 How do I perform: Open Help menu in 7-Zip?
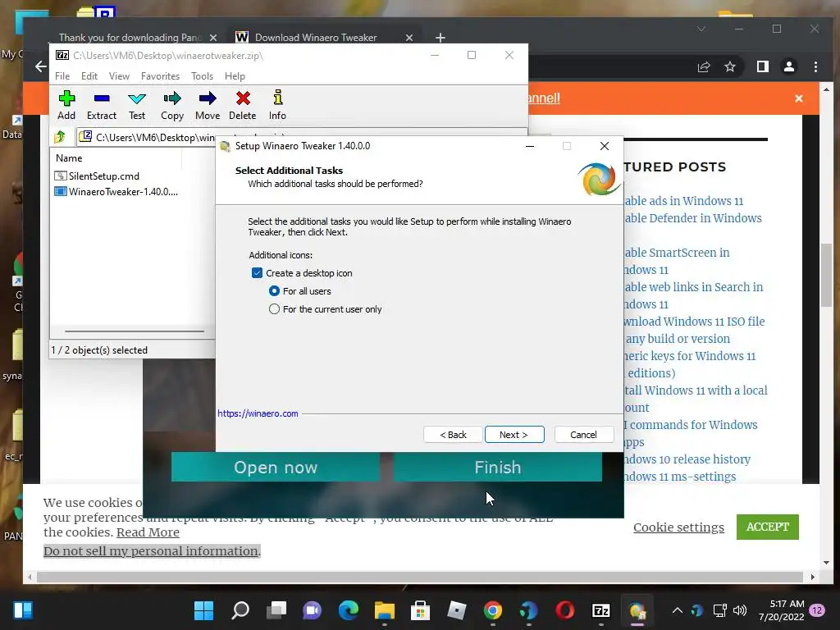tap(235, 76)
